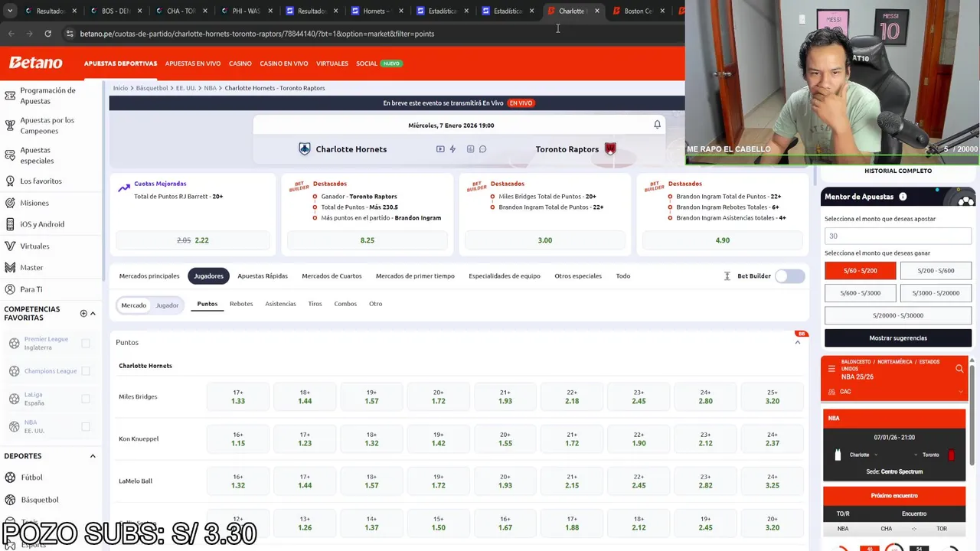This screenshot has width=980, height=551.
Task: Click the Charlotte Hornets team crest
Action: point(305,149)
